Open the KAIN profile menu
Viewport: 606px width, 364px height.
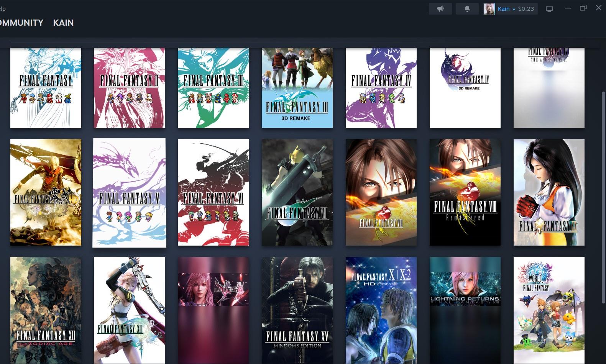click(63, 23)
